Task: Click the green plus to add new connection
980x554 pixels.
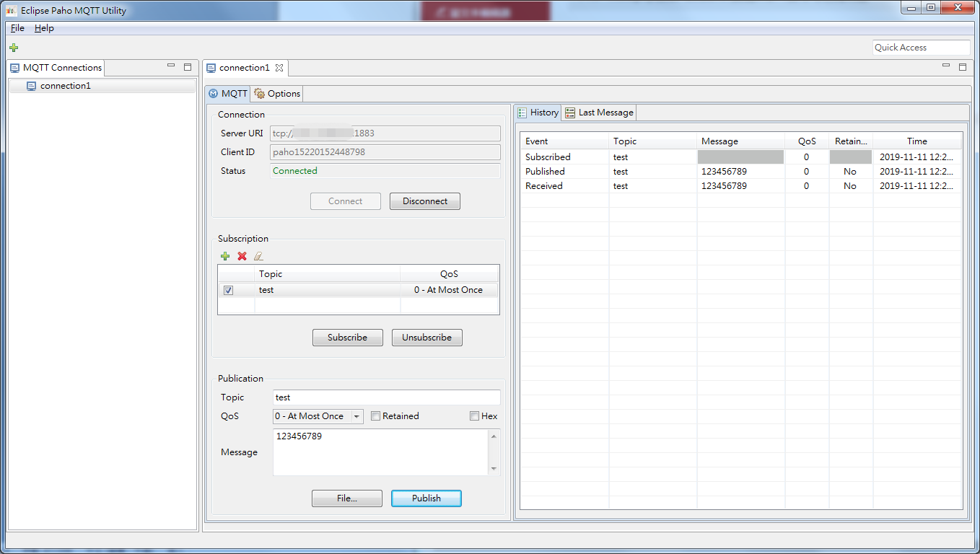Action: 13,47
